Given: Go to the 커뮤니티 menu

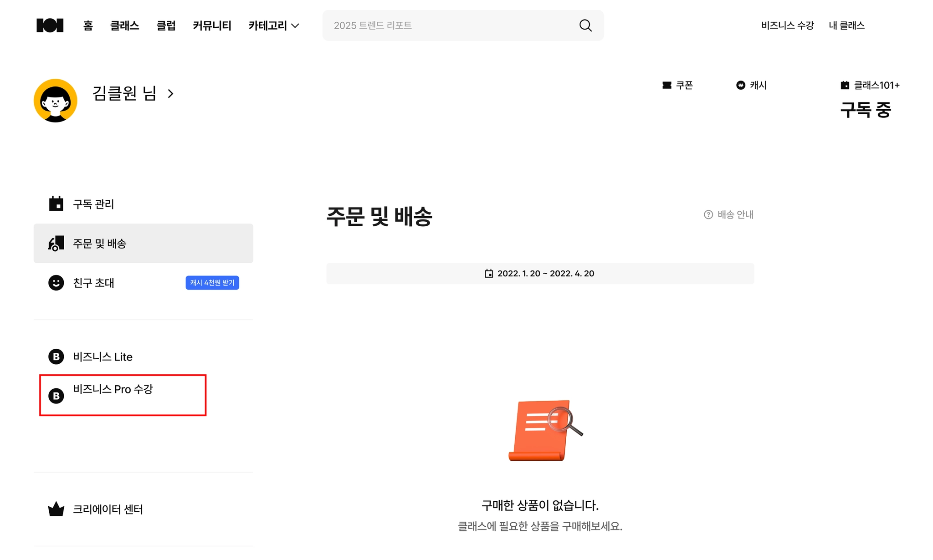Looking at the screenshot, I should click(x=212, y=25).
